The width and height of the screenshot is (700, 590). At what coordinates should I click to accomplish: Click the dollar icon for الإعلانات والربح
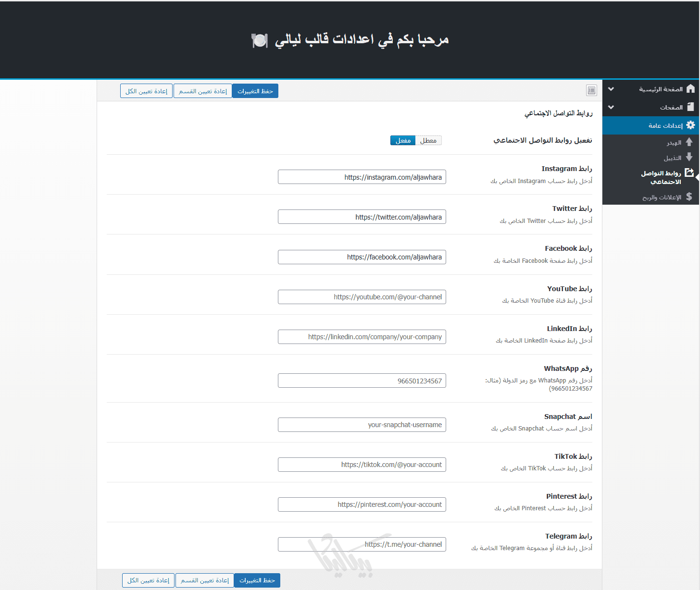click(689, 197)
